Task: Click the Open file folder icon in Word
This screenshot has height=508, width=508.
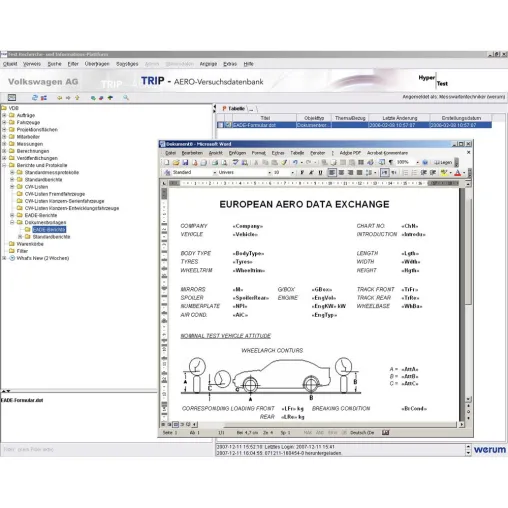Action: click(x=176, y=162)
